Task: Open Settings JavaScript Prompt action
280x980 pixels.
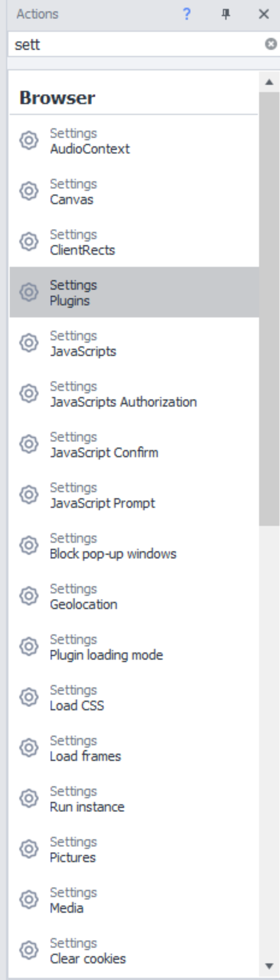Action: (x=134, y=495)
